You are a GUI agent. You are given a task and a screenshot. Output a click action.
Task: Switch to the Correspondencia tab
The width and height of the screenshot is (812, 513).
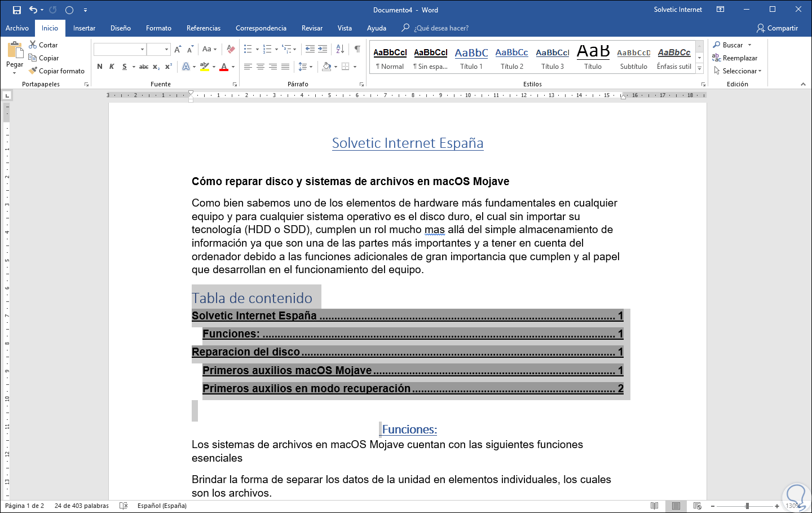click(x=261, y=28)
